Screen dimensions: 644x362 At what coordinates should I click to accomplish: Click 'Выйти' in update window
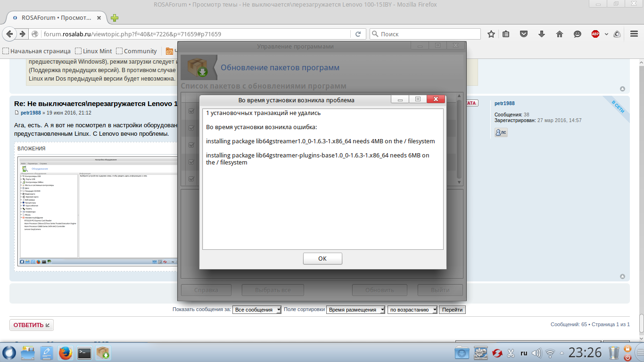440,290
